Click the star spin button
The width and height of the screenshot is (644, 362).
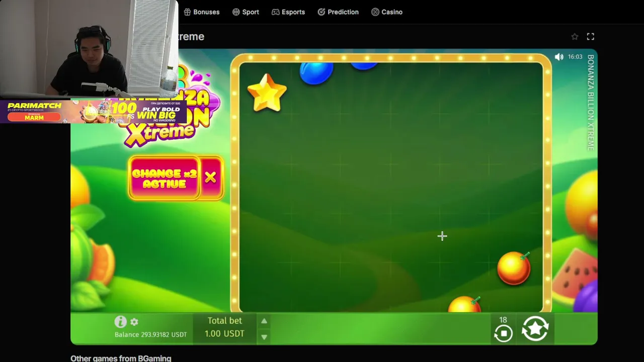[x=535, y=329]
